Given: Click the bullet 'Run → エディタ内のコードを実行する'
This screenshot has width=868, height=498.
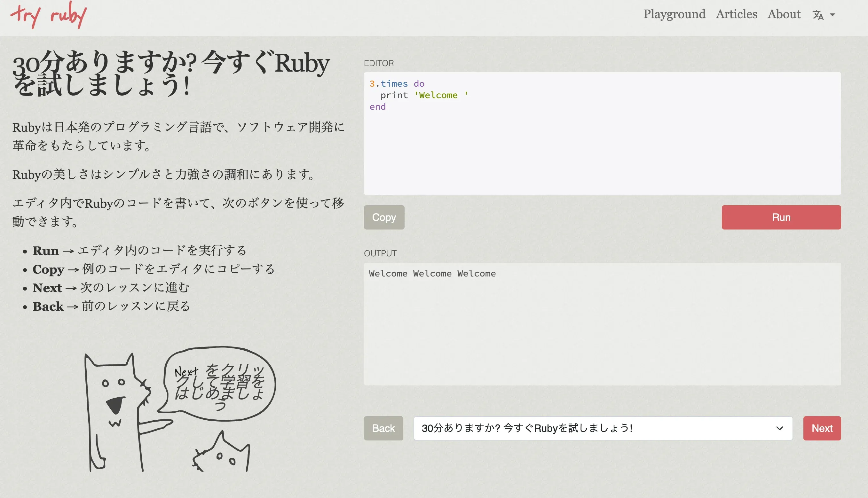Looking at the screenshot, I should click(x=139, y=251).
